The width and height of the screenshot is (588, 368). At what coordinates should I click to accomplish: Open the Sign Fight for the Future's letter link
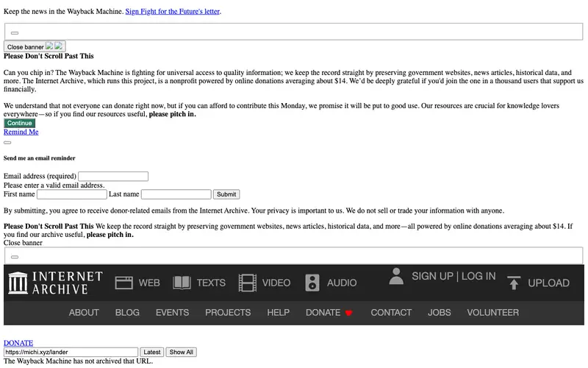click(x=173, y=11)
